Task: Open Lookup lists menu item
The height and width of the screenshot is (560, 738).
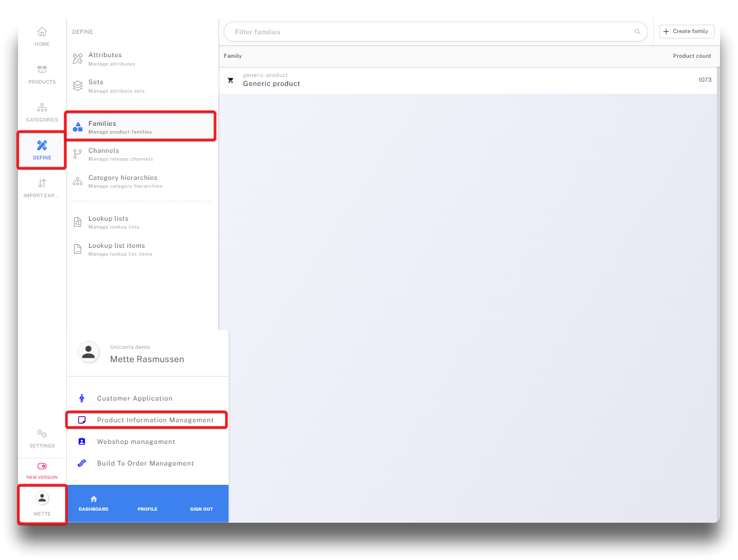Action: (108, 222)
